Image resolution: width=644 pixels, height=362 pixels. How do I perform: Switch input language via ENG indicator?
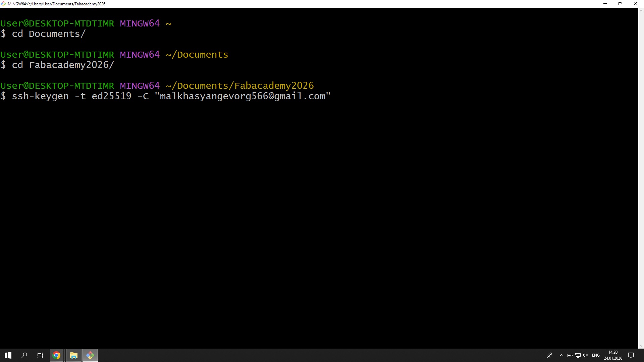tap(596, 355)
